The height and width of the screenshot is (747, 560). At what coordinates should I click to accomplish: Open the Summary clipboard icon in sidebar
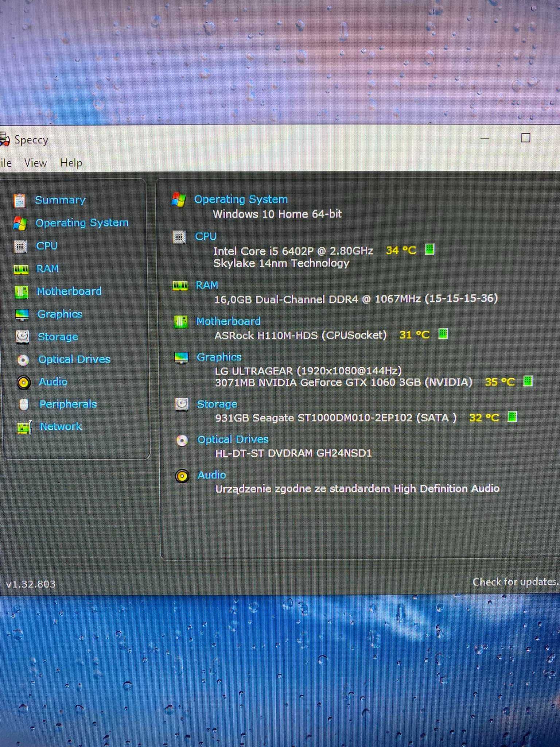[x=19, y=200]
